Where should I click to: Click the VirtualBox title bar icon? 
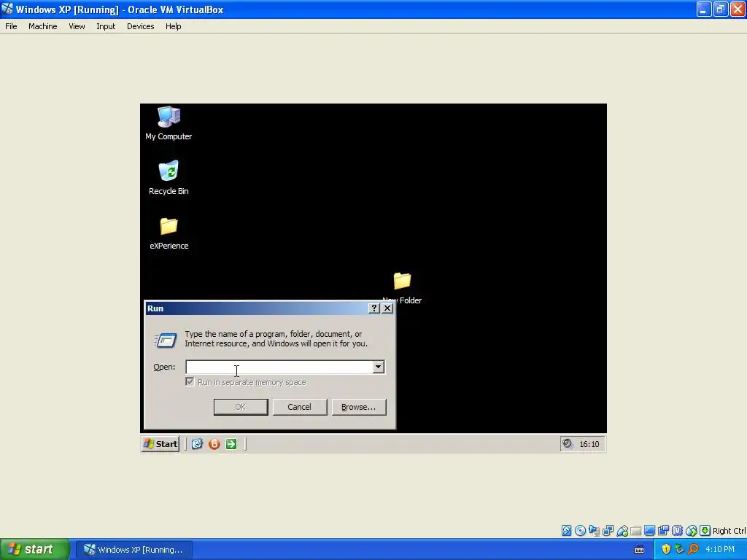7,9
